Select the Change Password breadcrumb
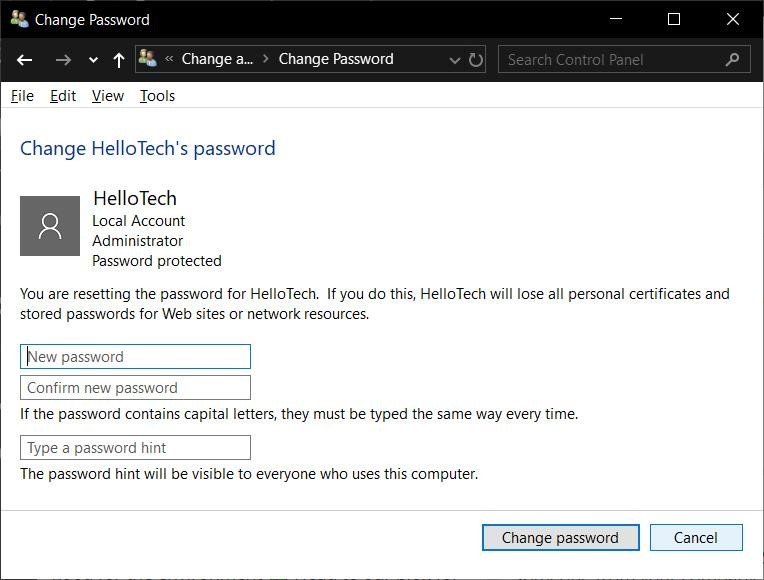 (336, 59)
